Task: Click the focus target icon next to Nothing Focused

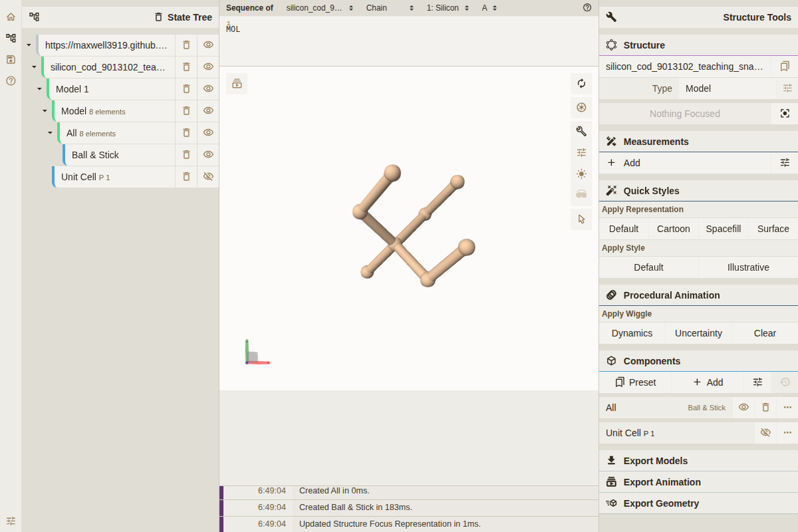Action: tap(785, 114)
